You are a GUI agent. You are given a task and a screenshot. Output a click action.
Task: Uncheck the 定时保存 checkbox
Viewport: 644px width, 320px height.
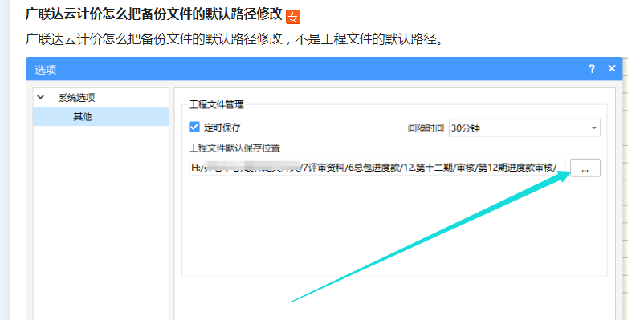(x=194, y=127)
